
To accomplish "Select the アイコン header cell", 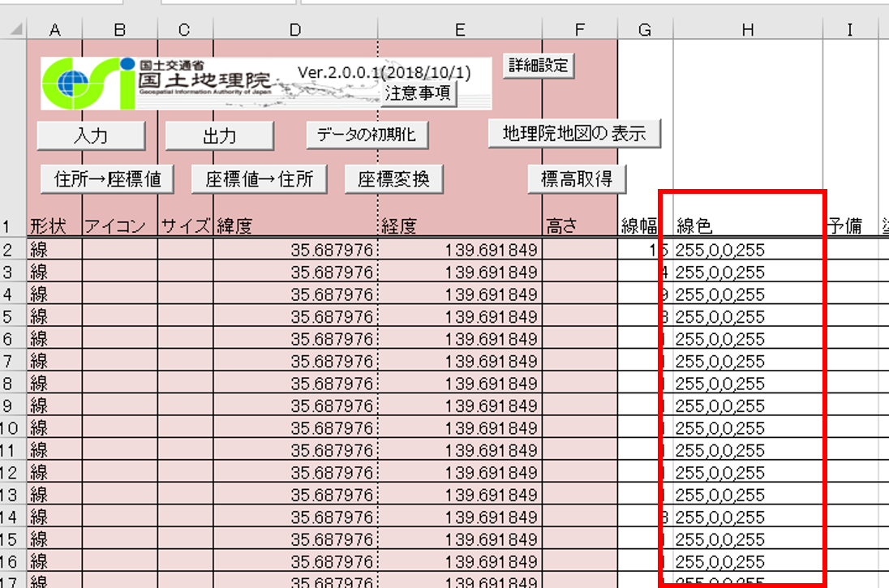I will click(x=119, y=226).
